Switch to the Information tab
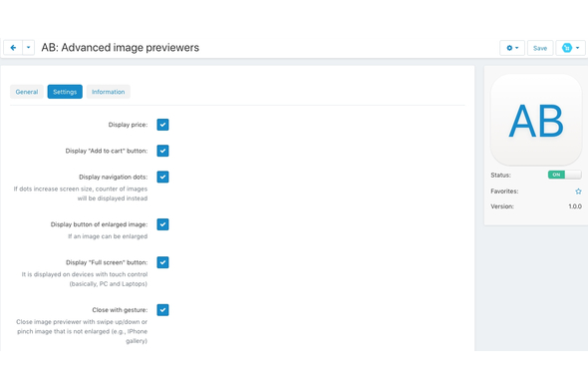588x390 pixels. 109,92
